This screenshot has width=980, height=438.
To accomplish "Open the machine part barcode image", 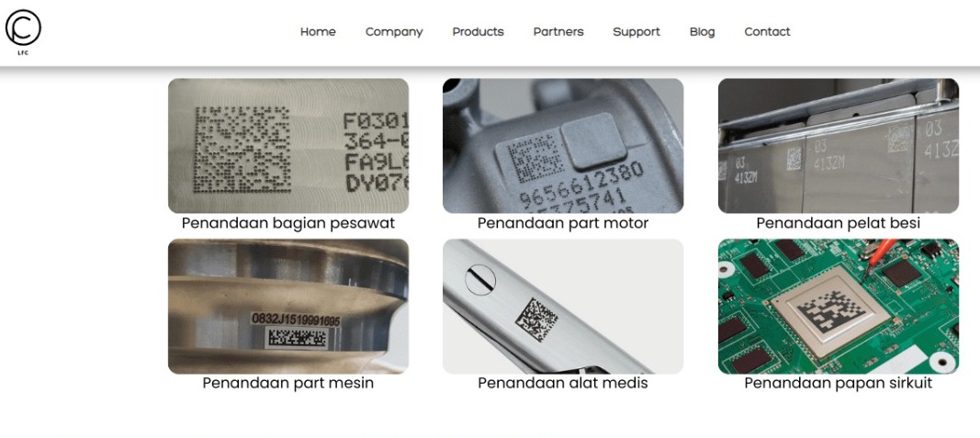I will (x=288, y=306).
